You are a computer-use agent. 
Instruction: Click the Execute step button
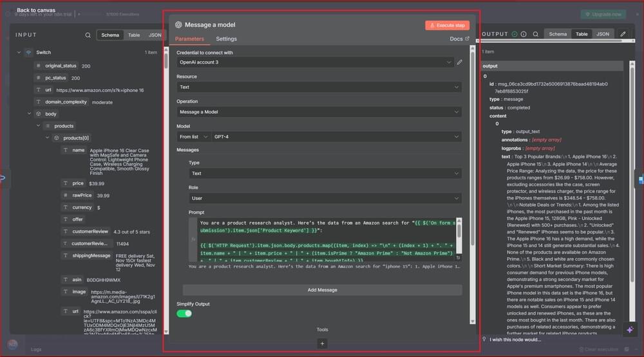[x=447, y=25]
